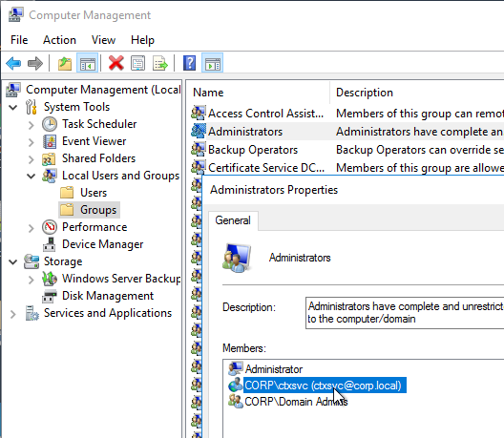Click the Up one level folder icon
Screen dimensions: 504x438
[x=65, y=63]
